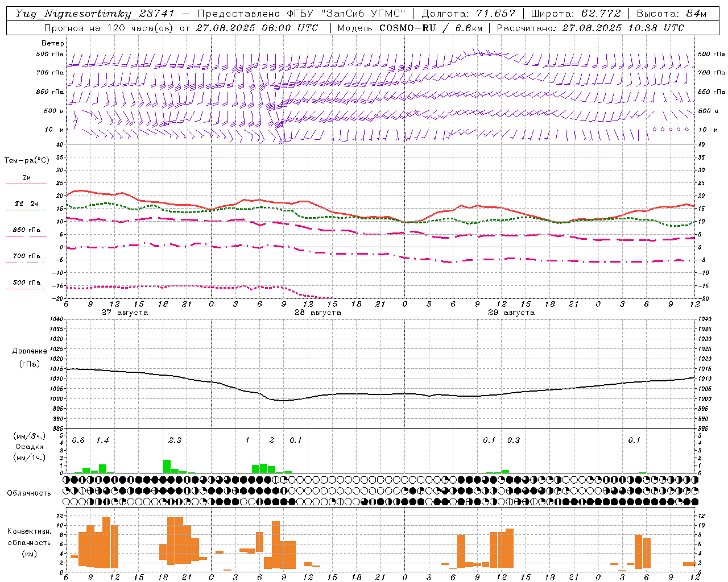Click the forecast start time 27.08.2025 06:00 UTC

(257, 28)
